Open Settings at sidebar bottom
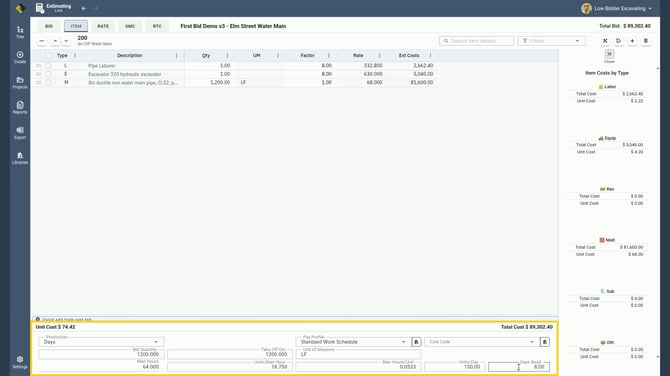 coord(20,362)
